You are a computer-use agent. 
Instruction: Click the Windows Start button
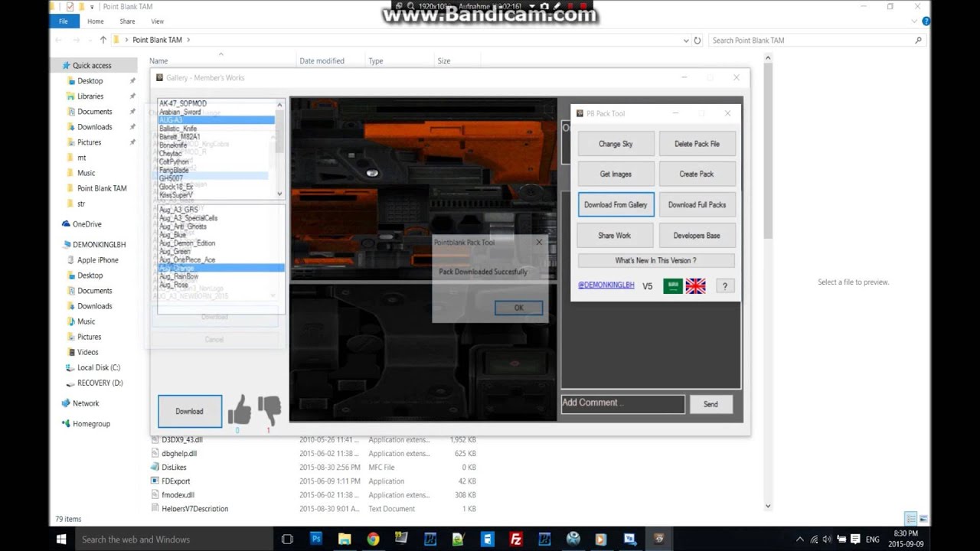click(61, 539)
